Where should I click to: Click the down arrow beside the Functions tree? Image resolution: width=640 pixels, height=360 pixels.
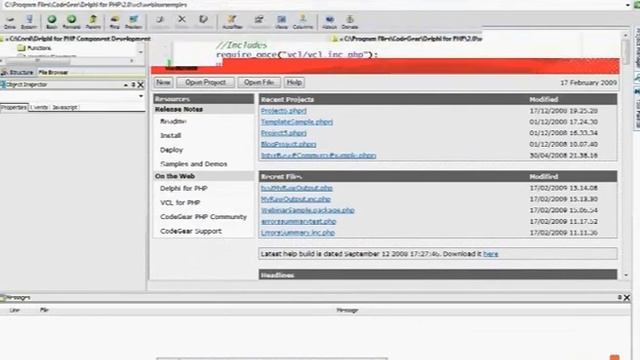coord(141,52)
